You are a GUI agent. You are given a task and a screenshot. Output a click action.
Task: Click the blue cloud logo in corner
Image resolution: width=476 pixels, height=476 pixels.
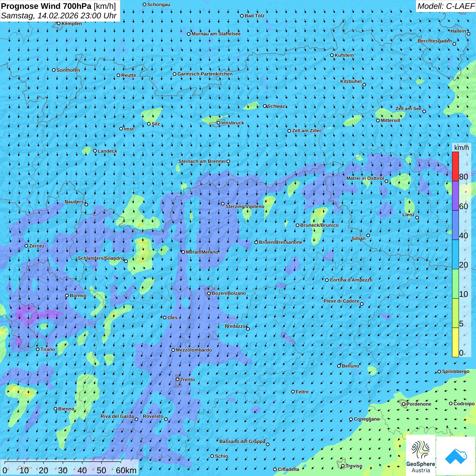[x=456, y=456]
